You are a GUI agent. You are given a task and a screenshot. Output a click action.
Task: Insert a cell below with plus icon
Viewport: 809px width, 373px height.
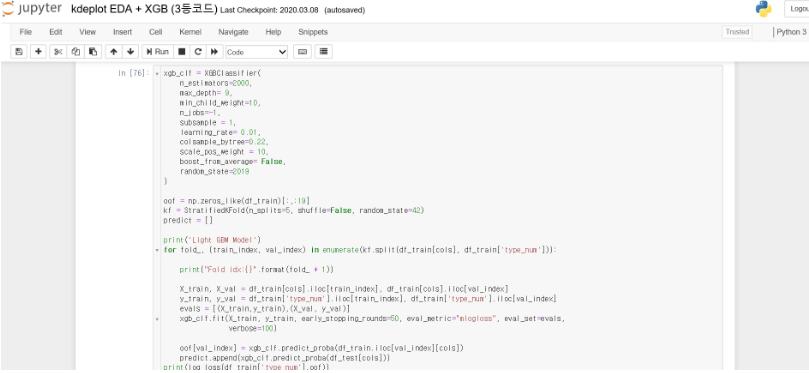[x=38, y=52]
